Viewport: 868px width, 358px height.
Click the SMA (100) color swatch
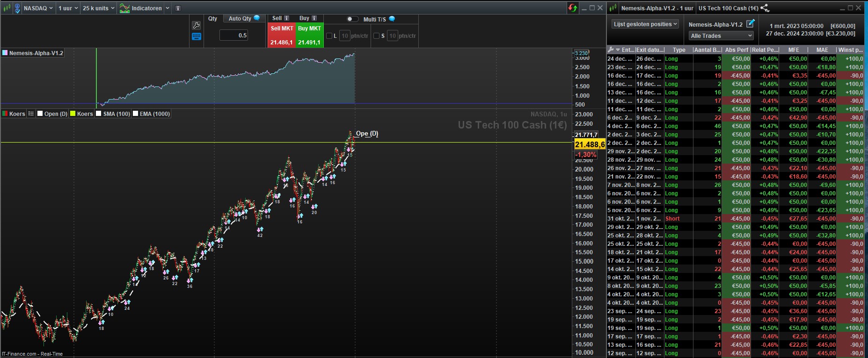click(99, 114)
